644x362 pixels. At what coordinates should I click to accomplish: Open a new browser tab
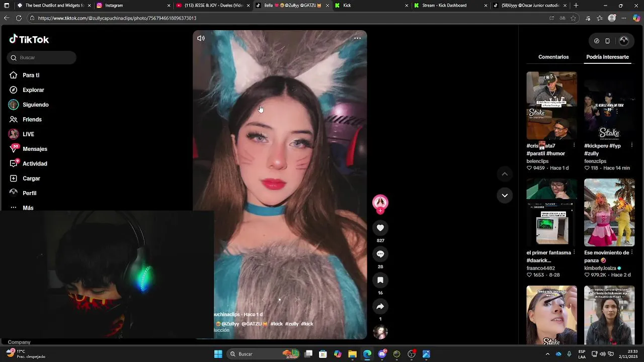point(576,6)
